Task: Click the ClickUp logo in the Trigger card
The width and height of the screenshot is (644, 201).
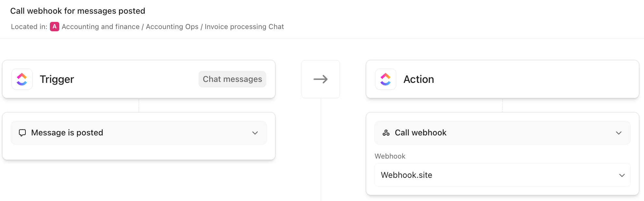Action: [22, 79]
